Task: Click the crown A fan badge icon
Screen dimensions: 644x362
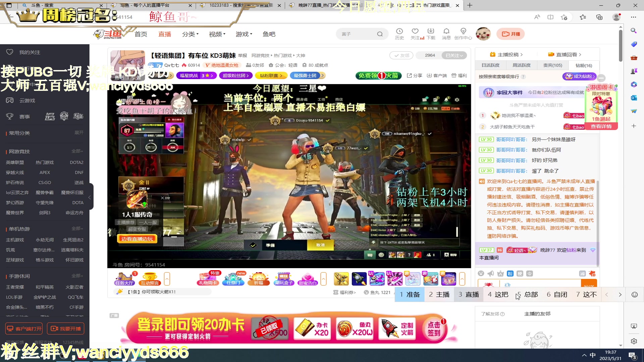Action: pos(500,274)
